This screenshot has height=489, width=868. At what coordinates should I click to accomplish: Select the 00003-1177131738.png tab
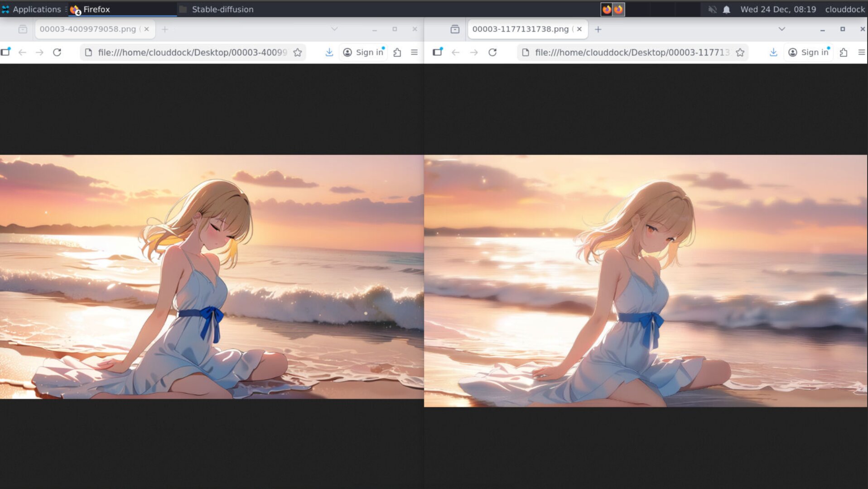[520, 29]
